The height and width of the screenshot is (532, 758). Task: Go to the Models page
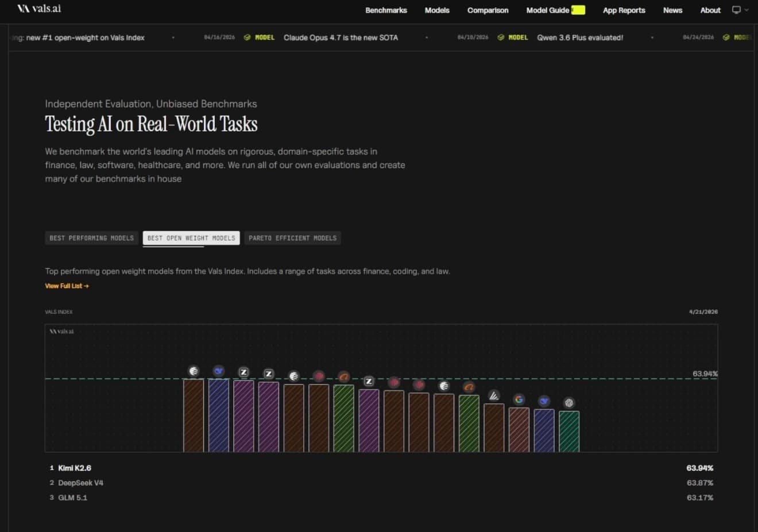[x=437, y=10]
